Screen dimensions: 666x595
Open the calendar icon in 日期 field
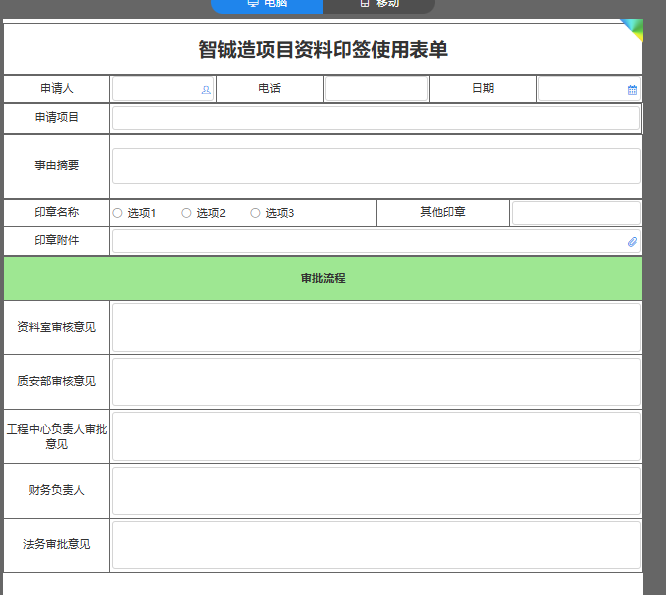point(632,90)
